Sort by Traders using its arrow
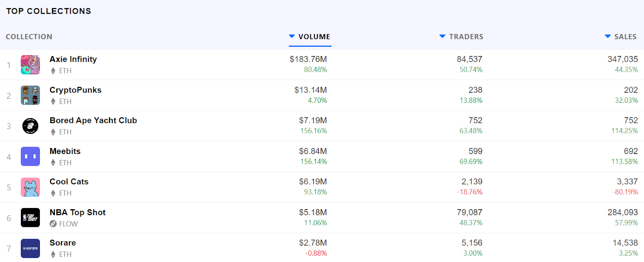 click(x=442, y=36)
